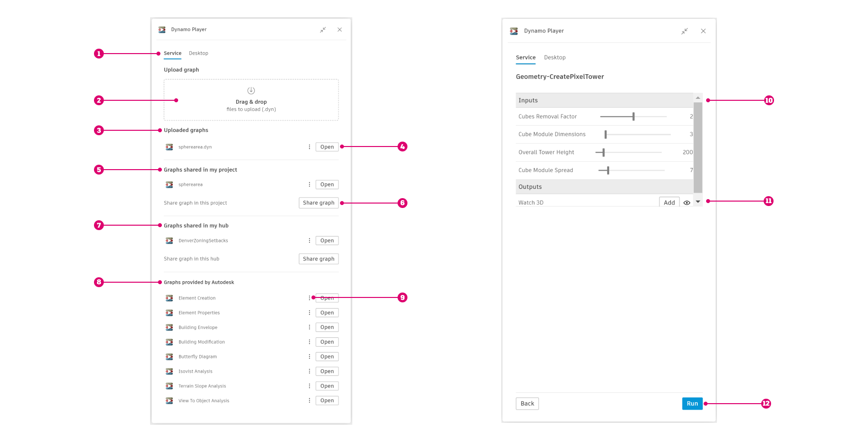Click the Watch 3D output label
This screenshot has width=868, height=442.
click(x=531, y=203)
